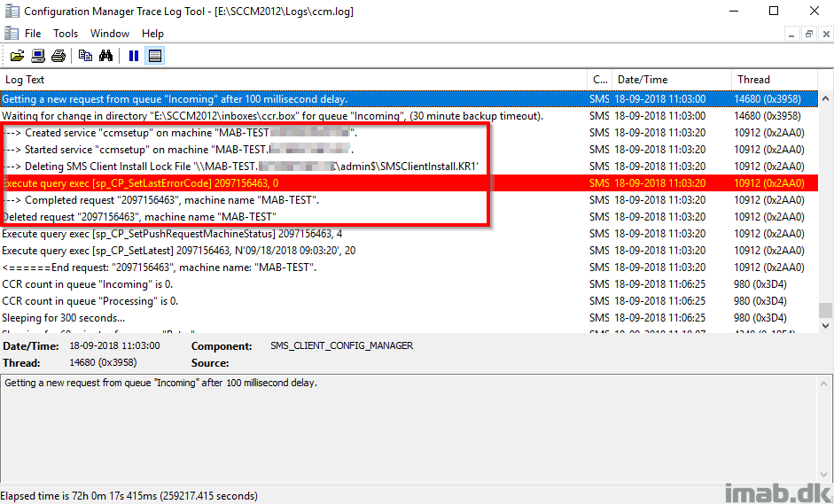
Task: Open the Window menu
Action: (x=110, y=34)
